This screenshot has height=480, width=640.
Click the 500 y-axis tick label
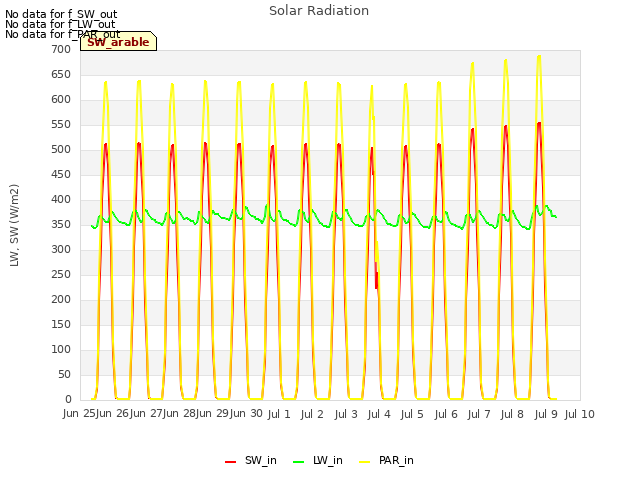(x=61, y=149)
